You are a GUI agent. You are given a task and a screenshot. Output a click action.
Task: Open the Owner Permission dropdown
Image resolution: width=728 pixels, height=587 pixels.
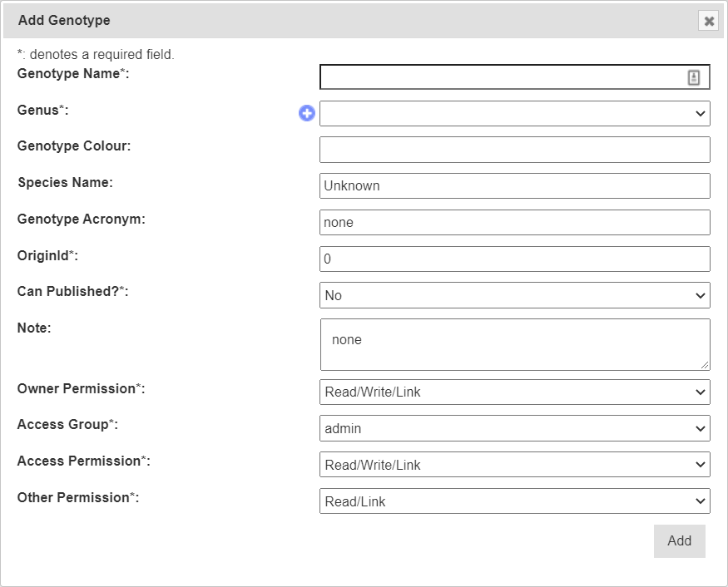[514, 392]
